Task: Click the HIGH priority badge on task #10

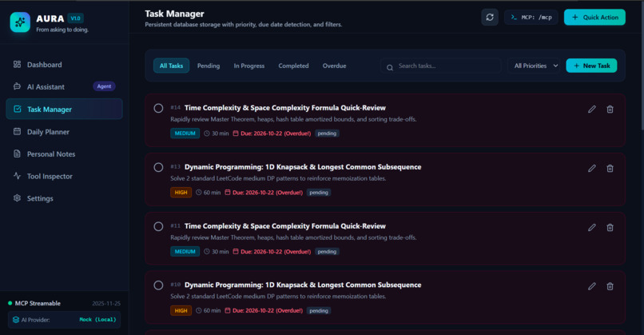Action: pyautogui.click(x=181, y=311)
